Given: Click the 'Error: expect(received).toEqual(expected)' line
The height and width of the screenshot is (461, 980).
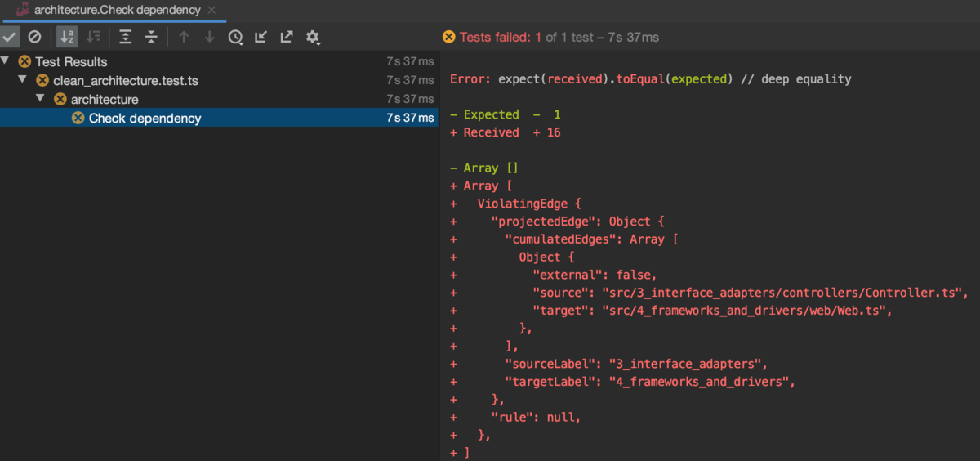Looking at the screenshot, I should (651, 79).
